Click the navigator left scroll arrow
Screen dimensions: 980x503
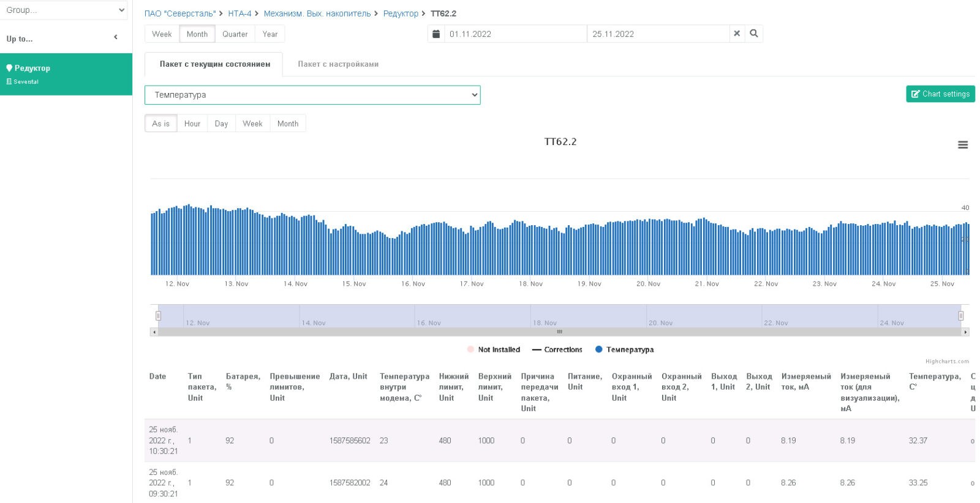coord(154,332)
